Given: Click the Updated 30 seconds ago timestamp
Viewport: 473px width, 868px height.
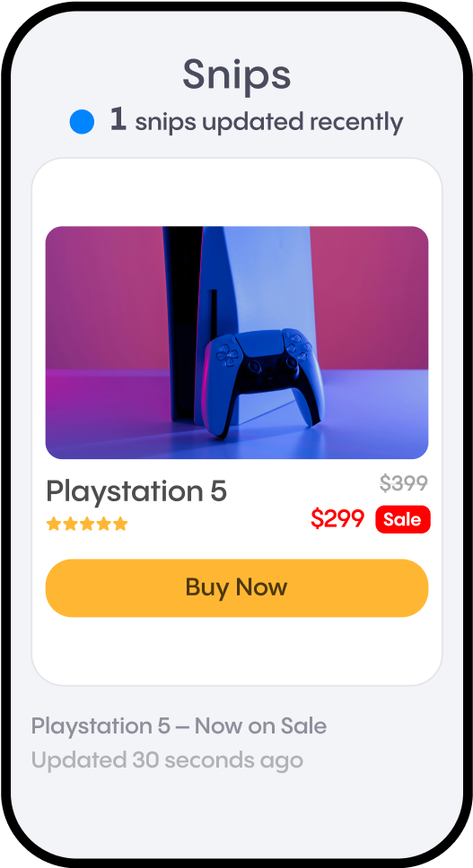Looking at the screenshot, I should pos(167,760).
